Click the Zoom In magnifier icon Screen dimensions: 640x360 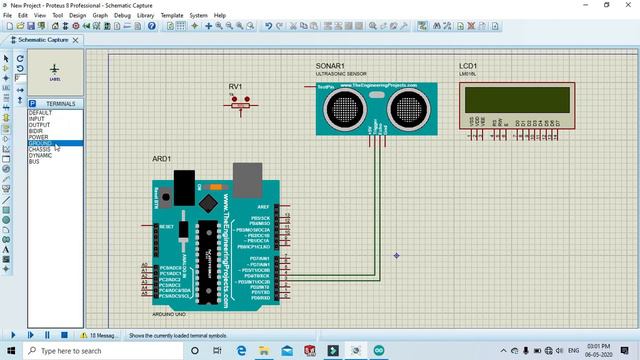pyautogui.click(x=219, y=26)
